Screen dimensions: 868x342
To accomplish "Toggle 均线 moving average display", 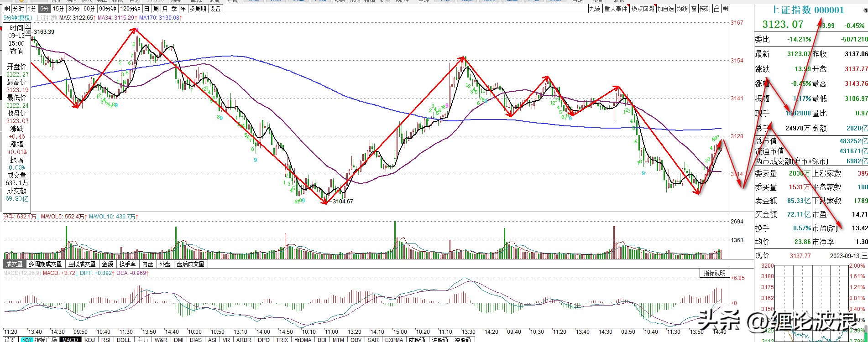I will (x=682, y=9).
